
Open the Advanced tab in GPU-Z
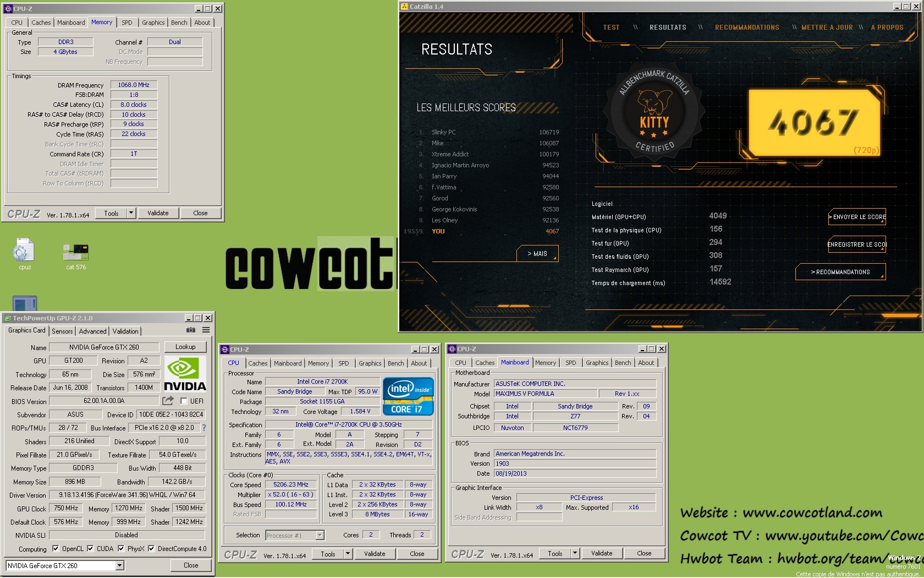pos(92,331)
